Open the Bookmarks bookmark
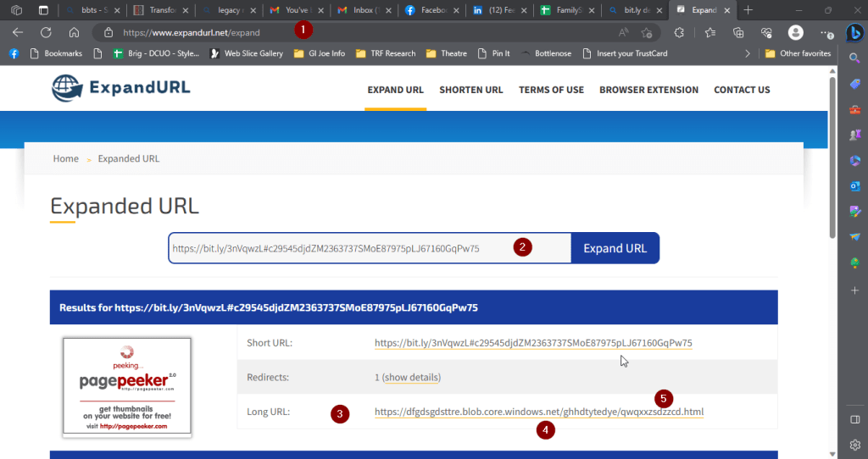 tap(56, 53)
